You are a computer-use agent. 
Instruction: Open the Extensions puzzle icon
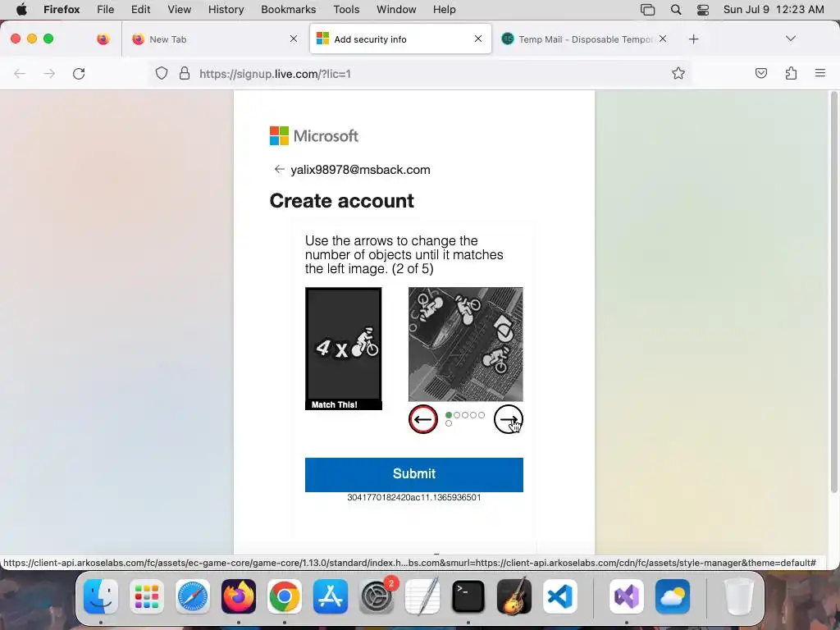pos(791,73)
